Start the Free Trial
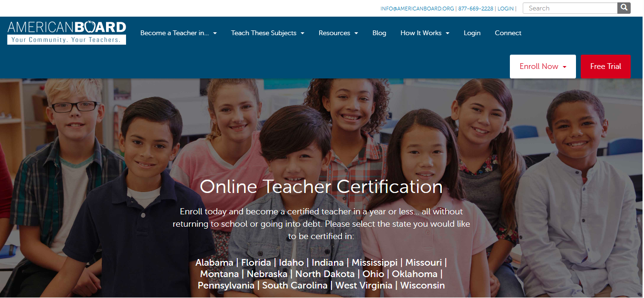 click(x=605, y=67)
